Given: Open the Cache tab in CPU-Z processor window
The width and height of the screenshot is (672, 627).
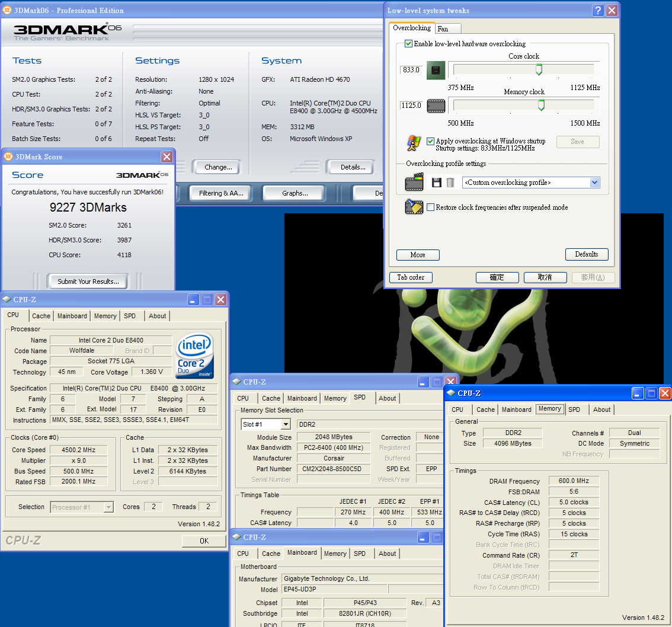Looking at the screenshot, I should 41,316.
